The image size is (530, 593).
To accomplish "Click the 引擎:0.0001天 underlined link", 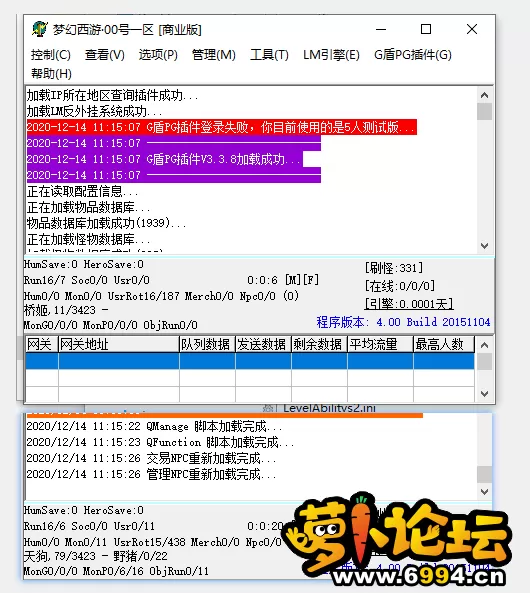I will click(409, 304).
